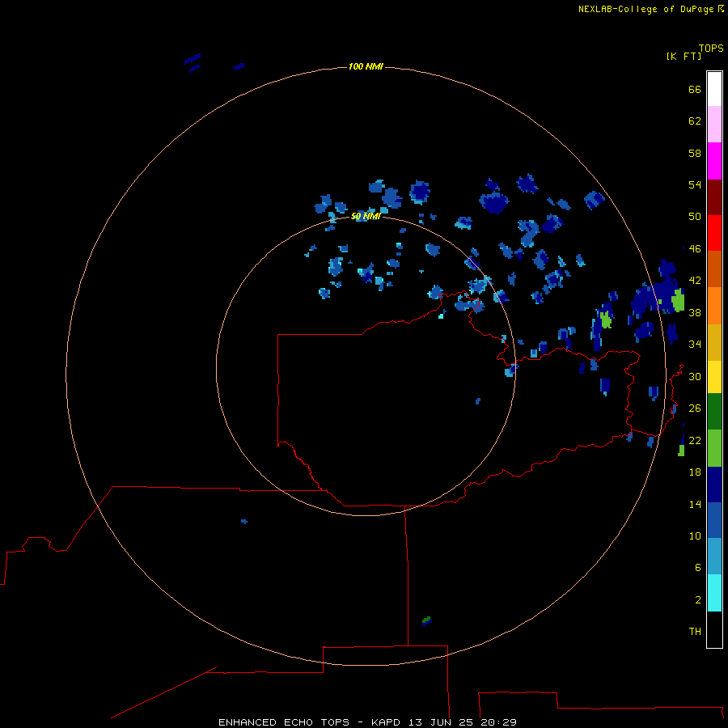This screenshot has width=728, height=728.
Task: Click the legend value 6
Action: tap(697, 568)
